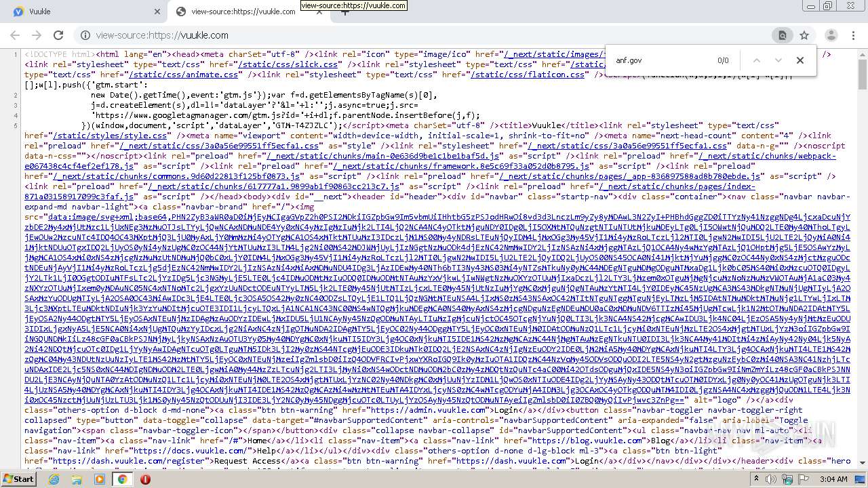Image resolution: width=868 pixels, height=488 pixels.
Task: Click the Chrome taskbar icon
Action: pos(122,479)
